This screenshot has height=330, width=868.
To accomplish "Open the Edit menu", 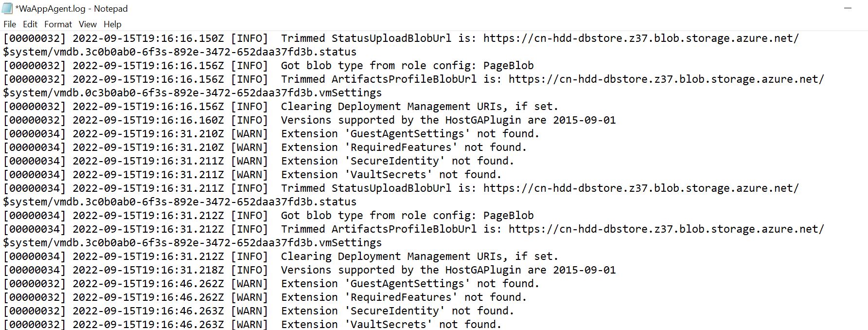I will pyautogui.click(x=30, y=24).
